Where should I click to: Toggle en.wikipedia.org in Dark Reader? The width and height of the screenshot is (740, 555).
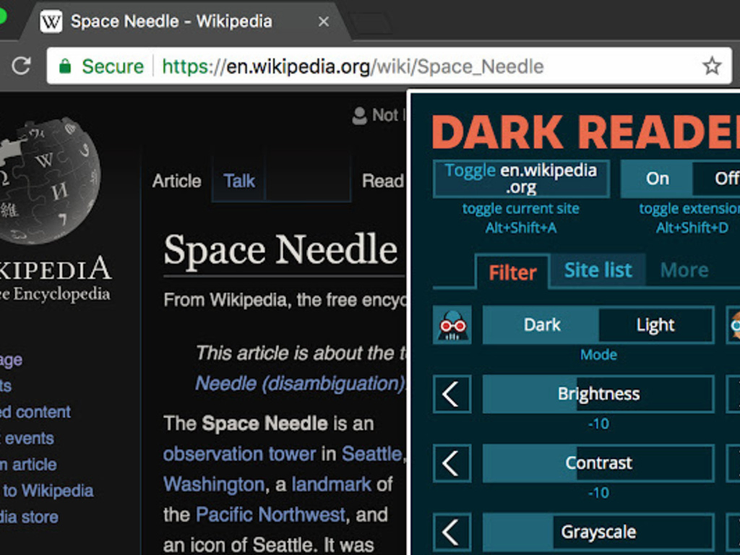521,178
